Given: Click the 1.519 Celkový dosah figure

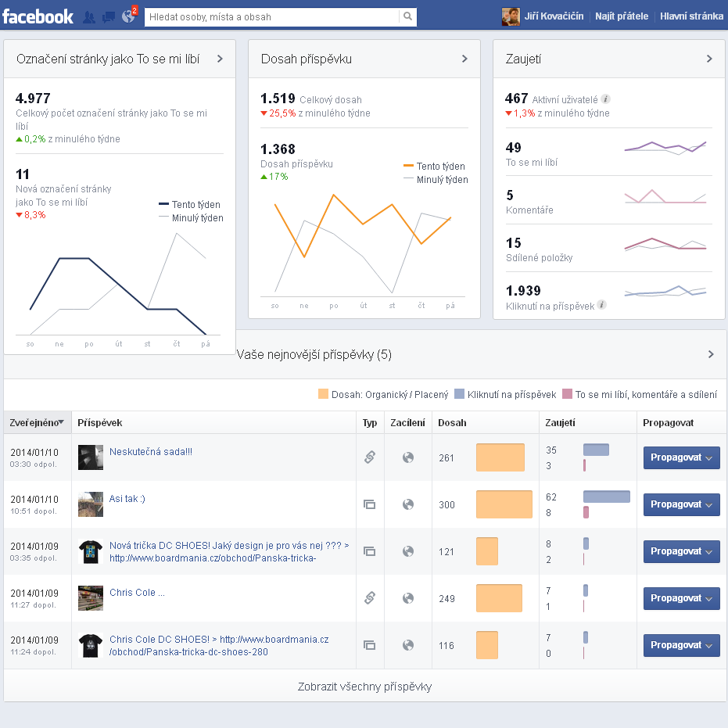Looking at the screenshot, I should pos(278,99).
